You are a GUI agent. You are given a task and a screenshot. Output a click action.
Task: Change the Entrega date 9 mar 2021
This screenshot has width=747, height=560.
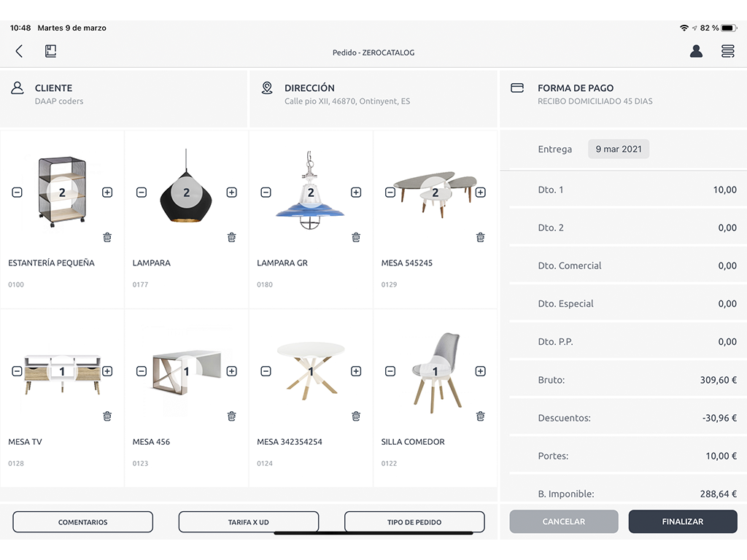click(x=619, y=149)
